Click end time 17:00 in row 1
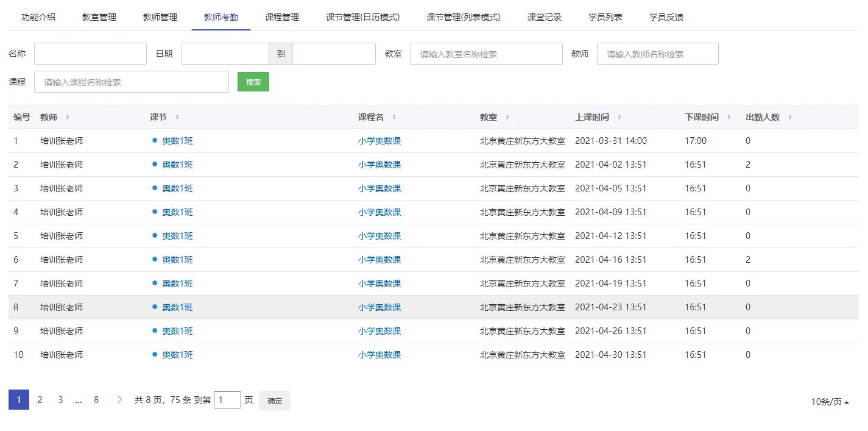Viewport: 868px width, 431px height. (x=696, y=141)
